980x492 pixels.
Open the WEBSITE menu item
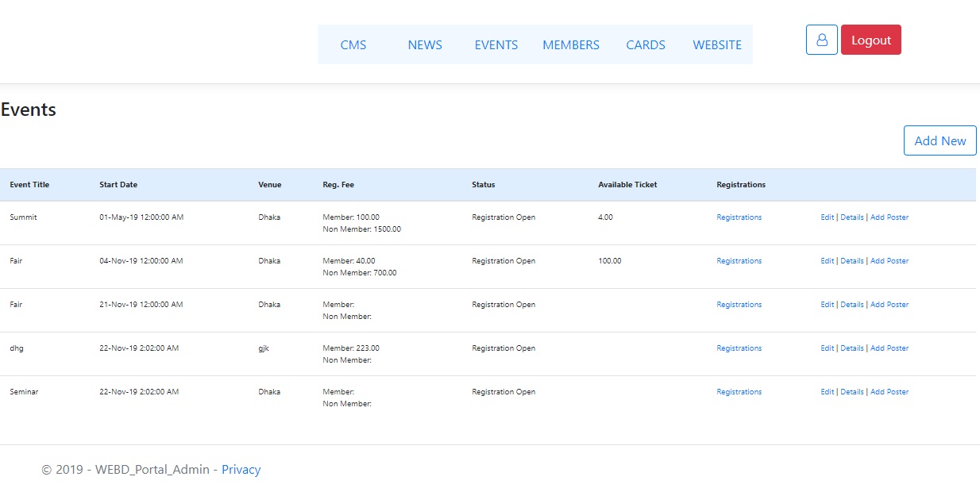tap(717, 44)
